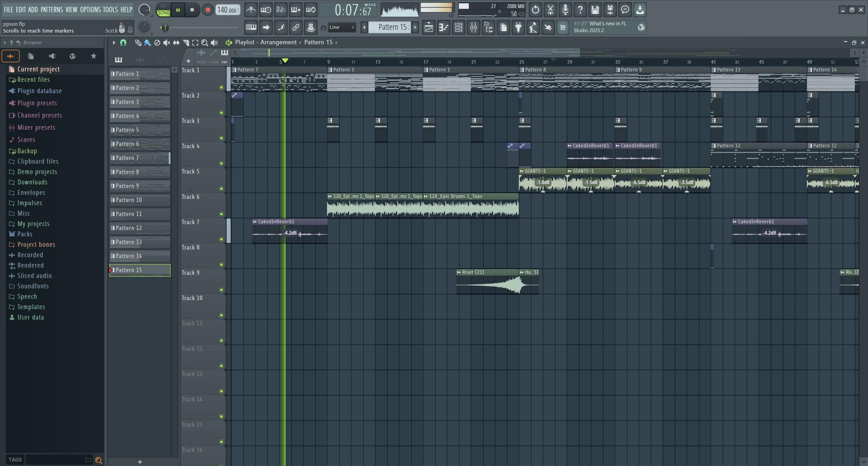Open the Mixer window from toolbar
This screenshot has width=868, height=466.
tap(473, 28)
